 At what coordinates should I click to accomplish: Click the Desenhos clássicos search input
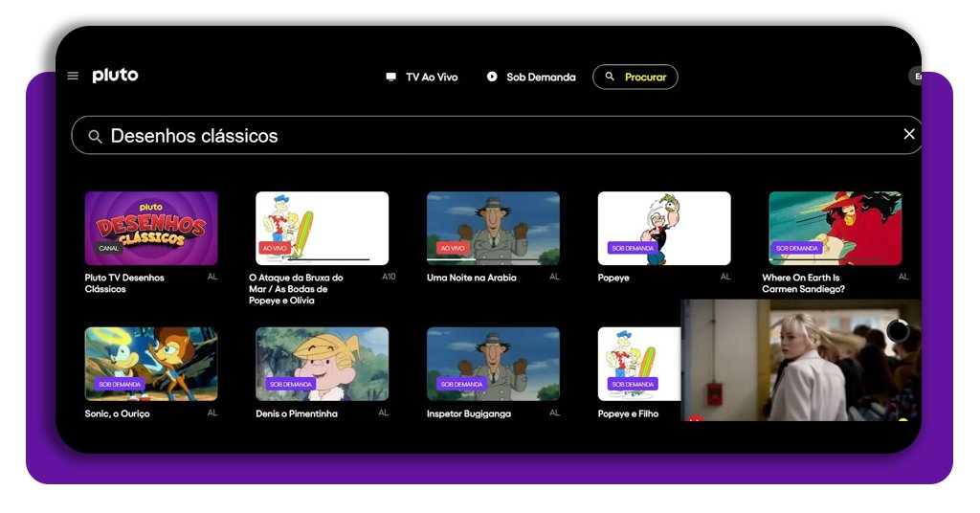(x=479, y=136)
